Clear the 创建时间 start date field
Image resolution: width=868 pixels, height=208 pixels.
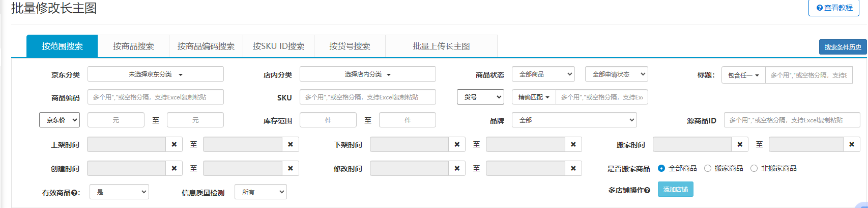click(174, 168)
